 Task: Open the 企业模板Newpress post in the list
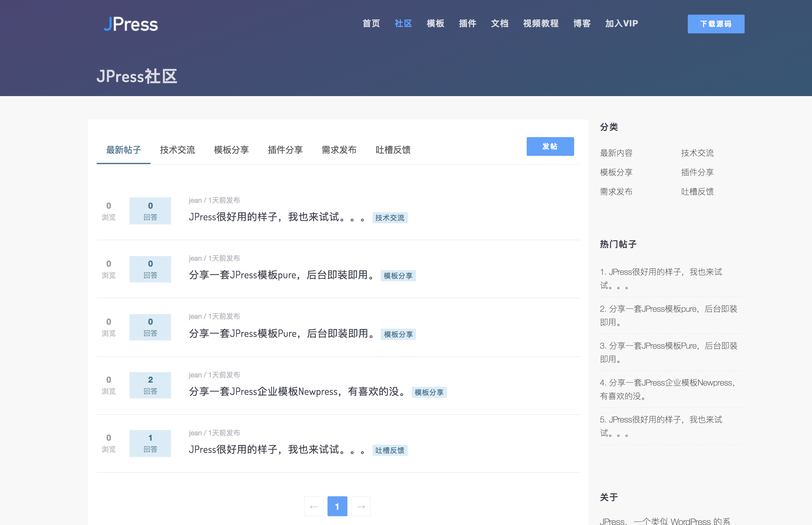coord(298,391)
